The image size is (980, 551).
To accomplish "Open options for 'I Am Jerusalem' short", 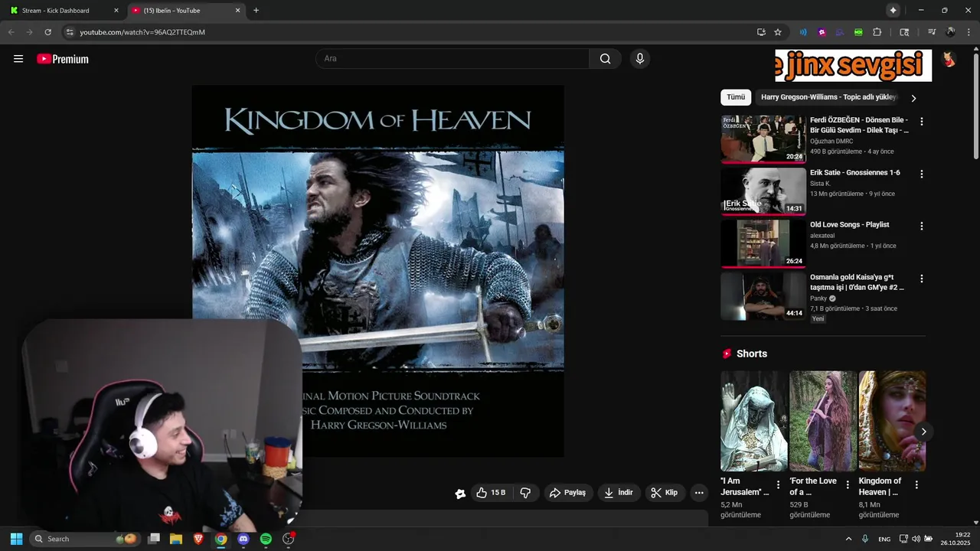I will click(x=778, y=484).
